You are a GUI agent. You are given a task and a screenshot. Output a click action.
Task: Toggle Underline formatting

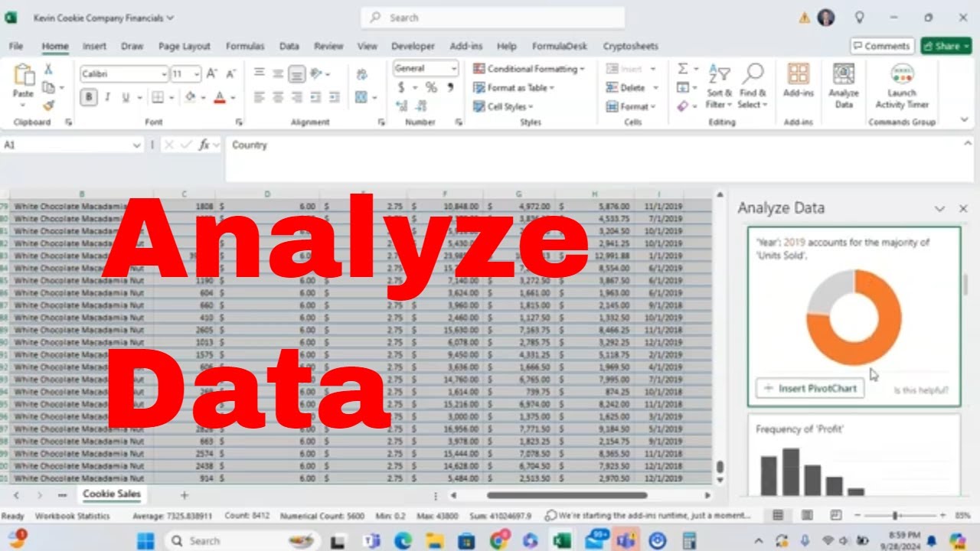pyautogui.click(x=126, y=97)
